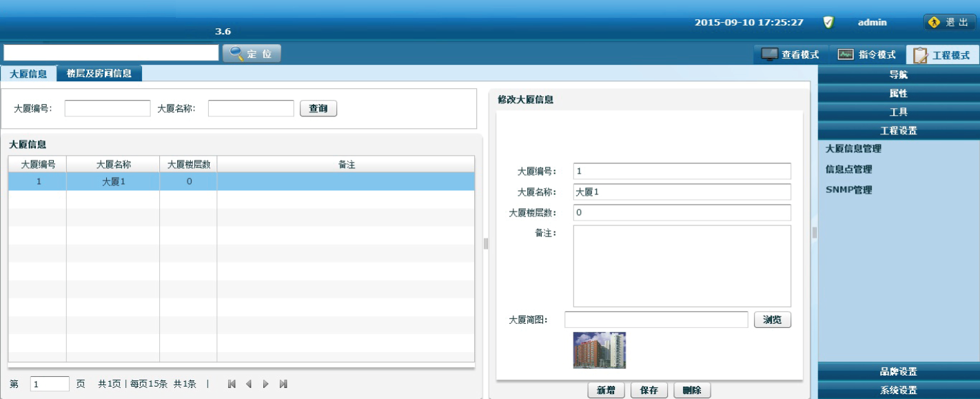Switch to 指令模式 command mode
Image resolution: width=980 pixels, height=399 pixels.
click(866, 54)
